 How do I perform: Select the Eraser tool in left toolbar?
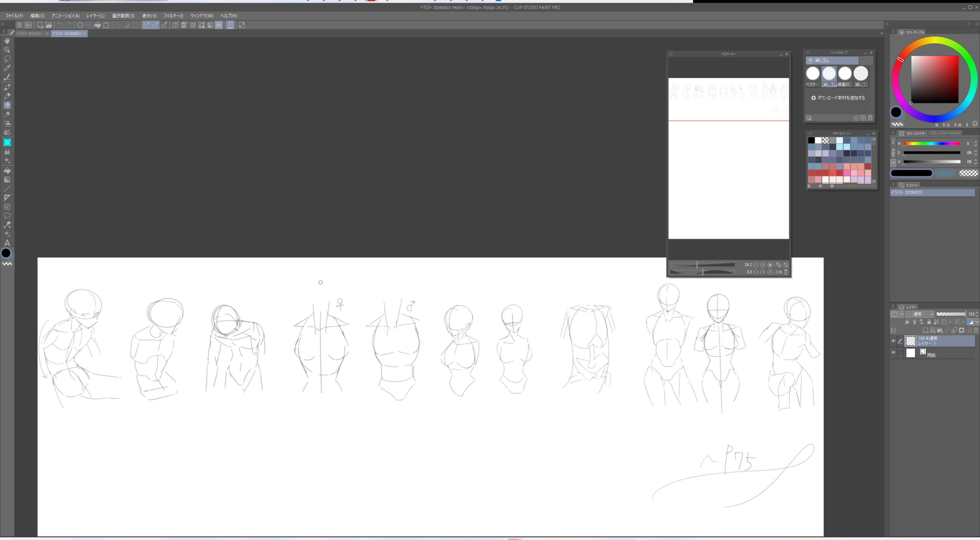(7, 105)
